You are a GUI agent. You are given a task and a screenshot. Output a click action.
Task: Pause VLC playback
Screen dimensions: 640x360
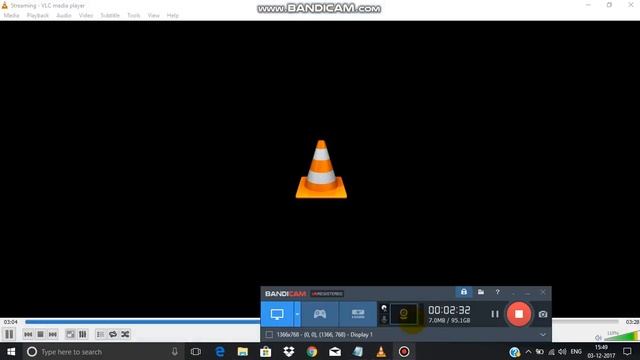[x=9, y=334]
